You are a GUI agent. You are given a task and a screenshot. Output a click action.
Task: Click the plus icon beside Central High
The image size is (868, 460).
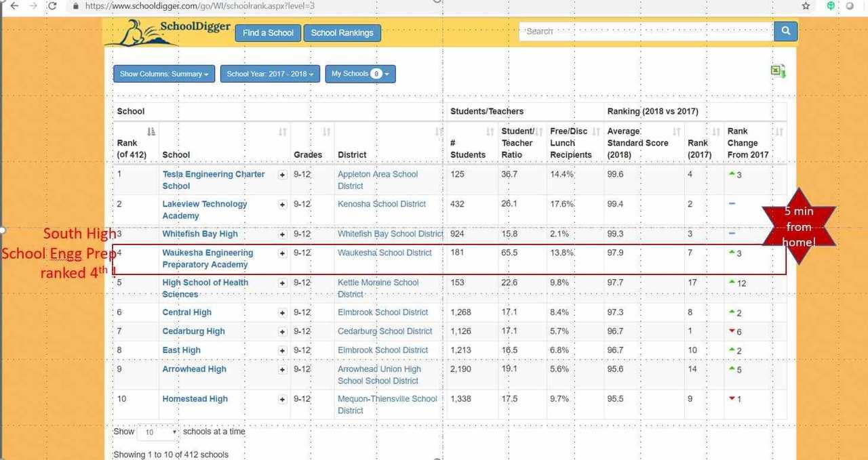(x=282, y=313)
